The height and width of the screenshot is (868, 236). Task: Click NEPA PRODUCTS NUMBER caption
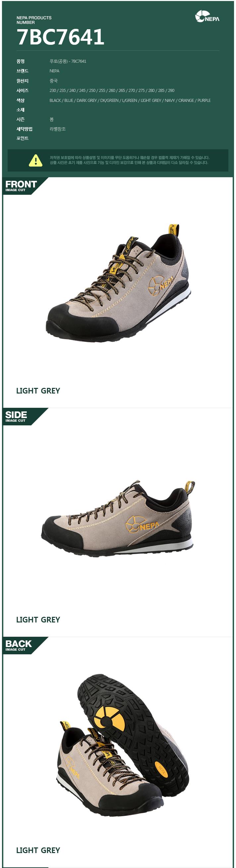(34, 20)
